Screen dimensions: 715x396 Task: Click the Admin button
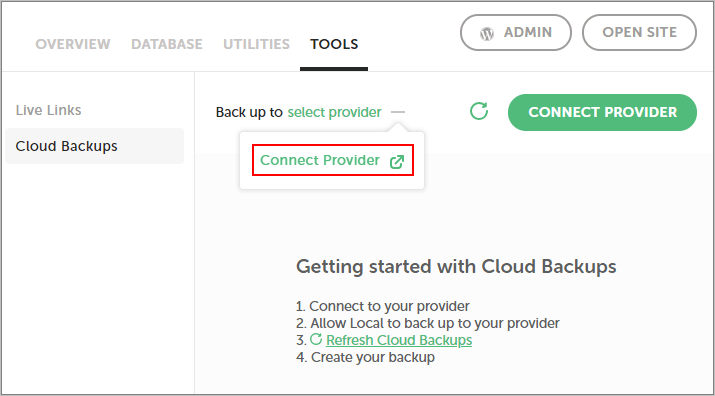[516, 32]
